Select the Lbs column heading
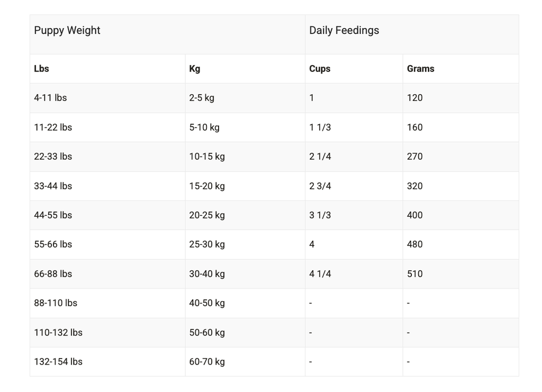Viewport: 542px width, 392px height. point(42,69)
